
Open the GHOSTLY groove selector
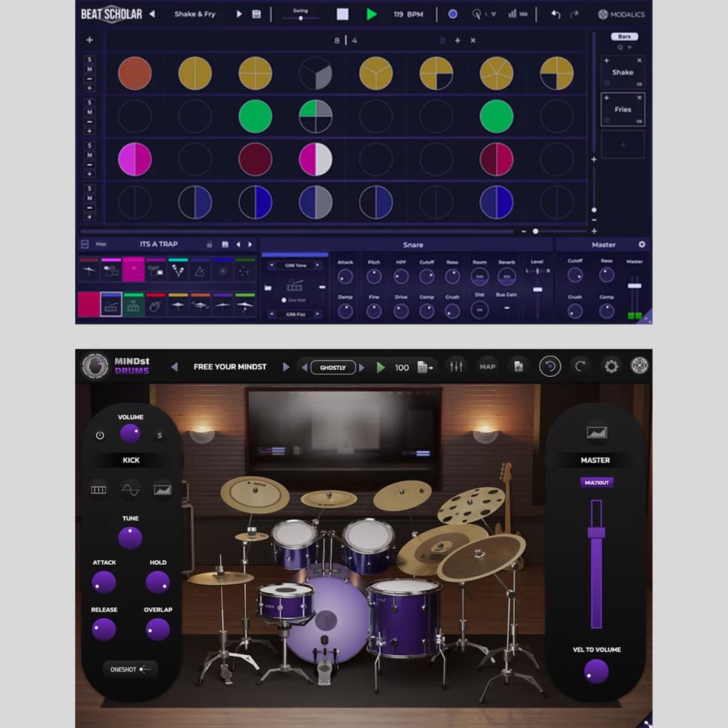coord(333,368)
